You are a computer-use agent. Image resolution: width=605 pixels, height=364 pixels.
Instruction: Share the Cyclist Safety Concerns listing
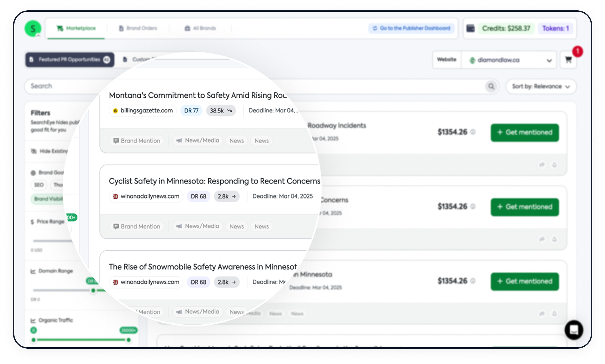(x=542, y=239)
